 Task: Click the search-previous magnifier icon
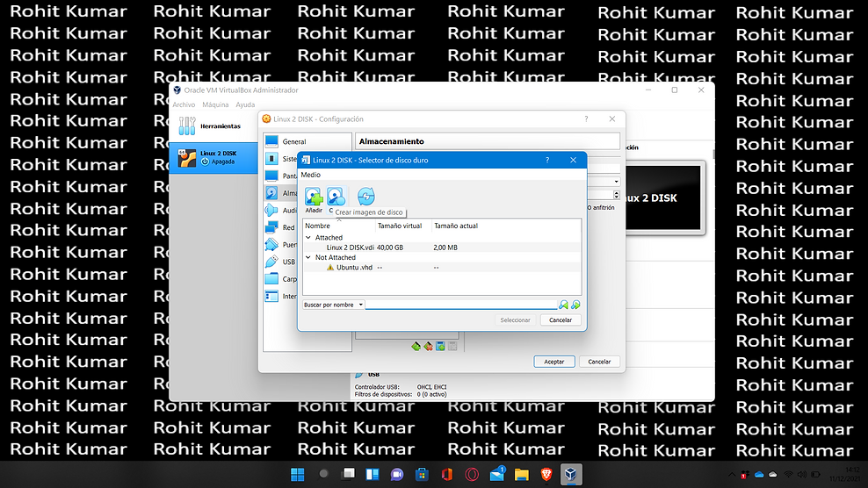click(563, 305)
